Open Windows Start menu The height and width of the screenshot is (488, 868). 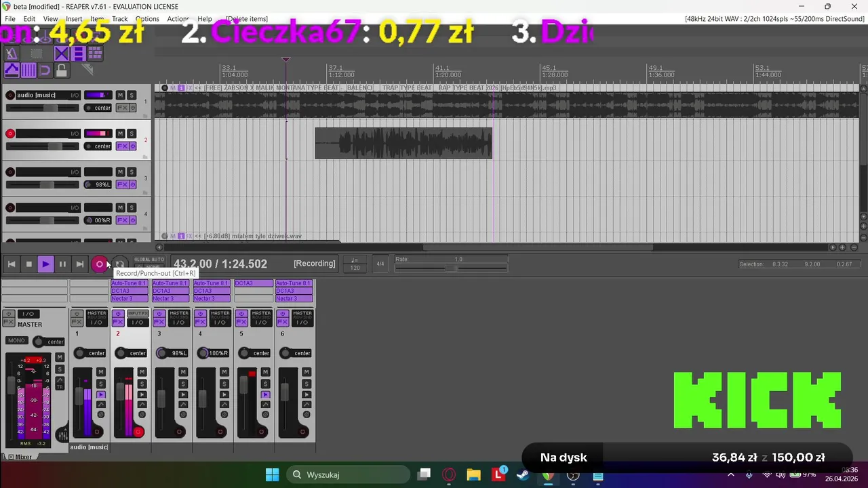272,474
